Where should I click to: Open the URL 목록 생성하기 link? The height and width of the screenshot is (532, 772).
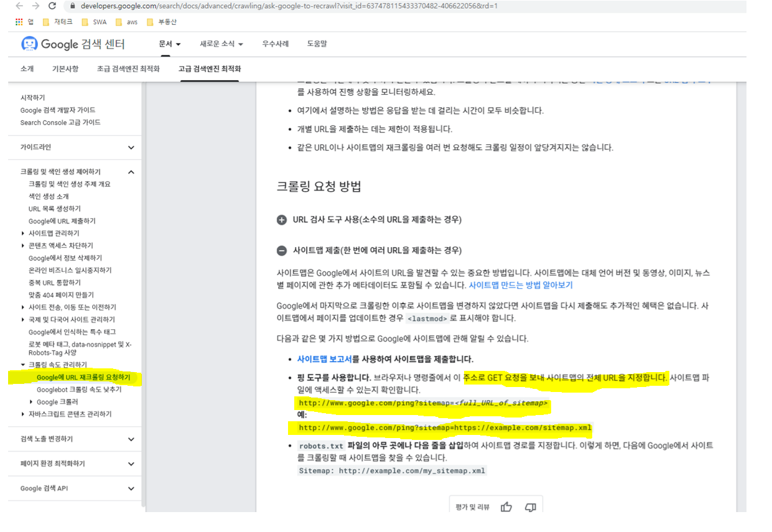click(x=55, y=209)
